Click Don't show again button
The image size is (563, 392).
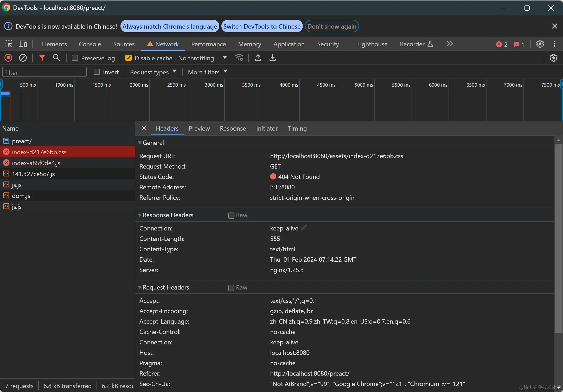(332, 26)
